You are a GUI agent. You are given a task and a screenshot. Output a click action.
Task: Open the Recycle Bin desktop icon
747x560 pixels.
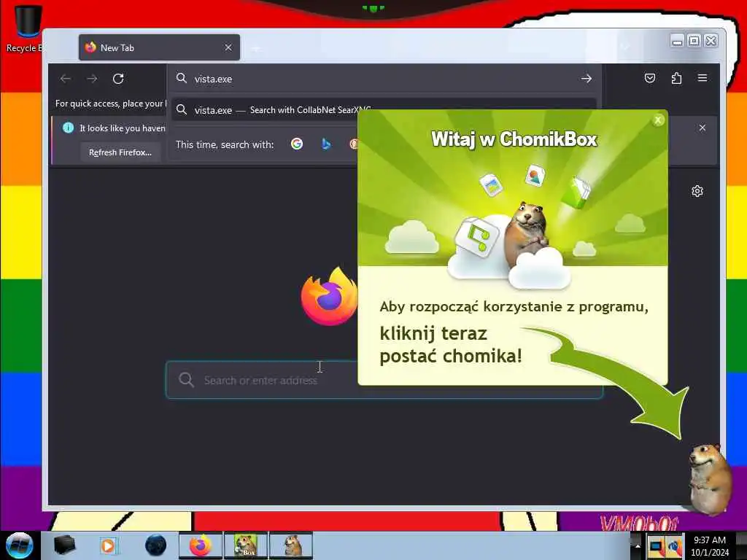27,27
